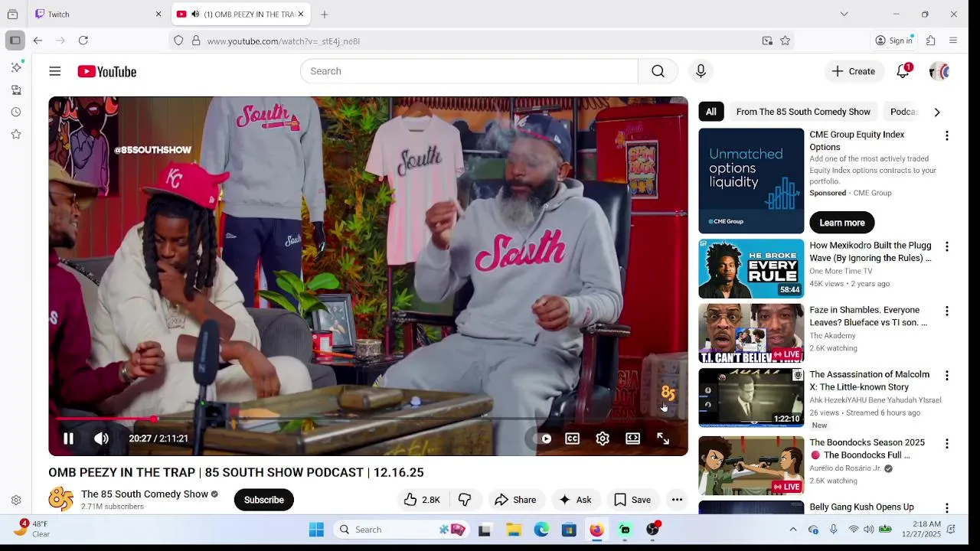
Task: Open Firefox application menu
Action: point(953,41)
